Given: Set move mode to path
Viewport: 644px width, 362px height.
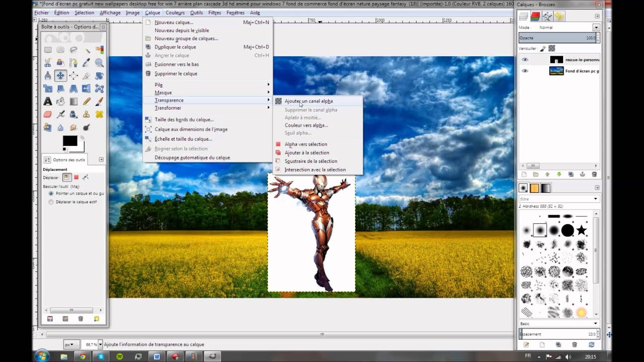Looking at the screenshot, I should pyautogui.click(x=86, y=177).
